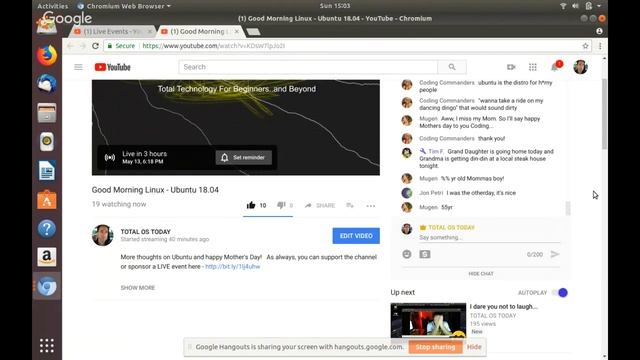Open notifications bell with red badge

point(556,67)
